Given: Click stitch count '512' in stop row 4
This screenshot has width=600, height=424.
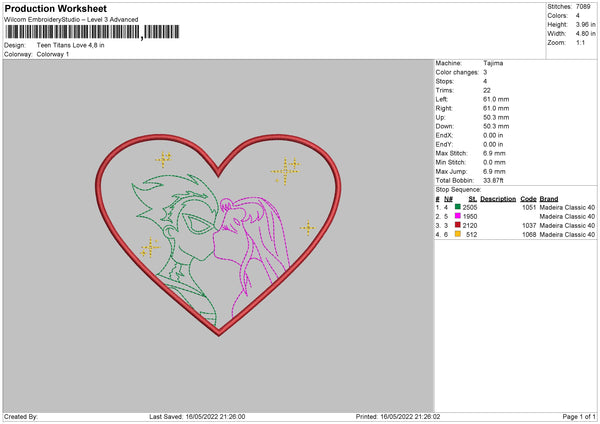Looking at the screenshot, I should [x=471, y=235].
